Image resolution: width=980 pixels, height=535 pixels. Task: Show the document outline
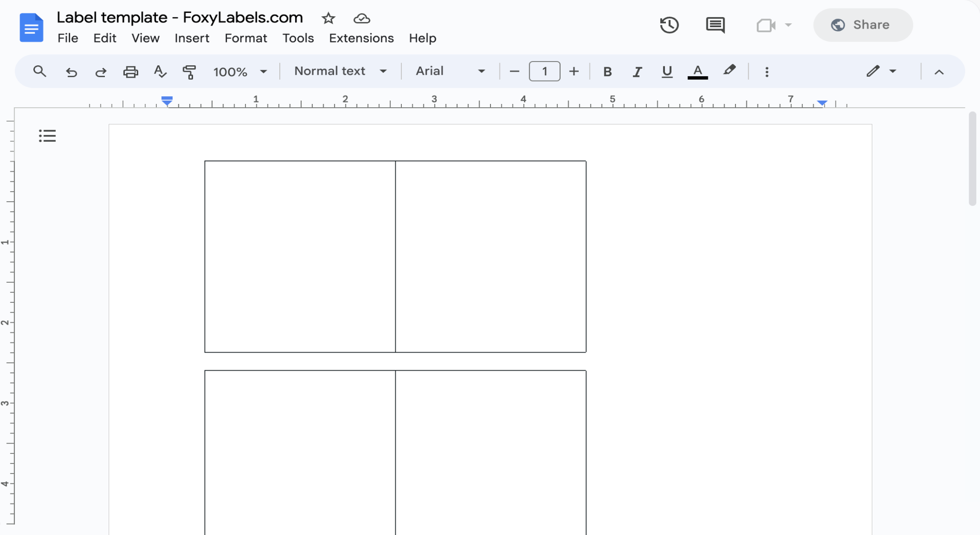point(47,135)
